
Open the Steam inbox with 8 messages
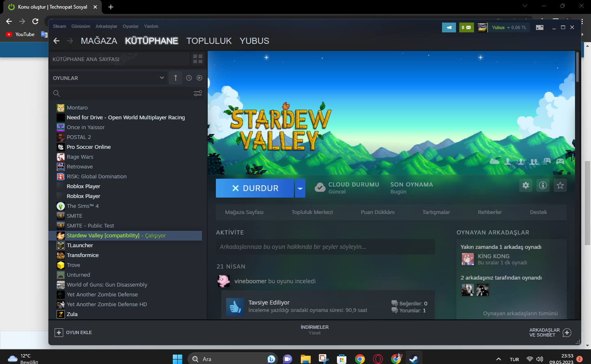(x=466, y=27)
